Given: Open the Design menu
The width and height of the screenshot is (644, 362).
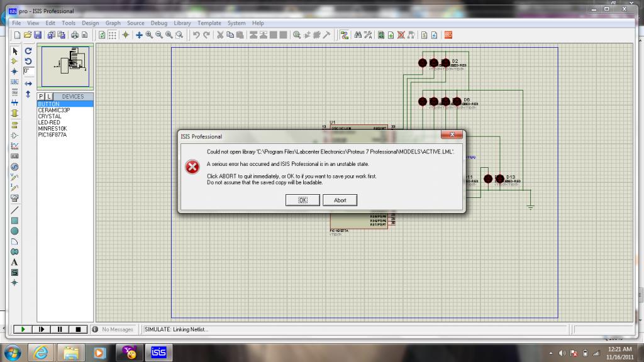Looking at the screenshot, I should click(x=91, y=23).
